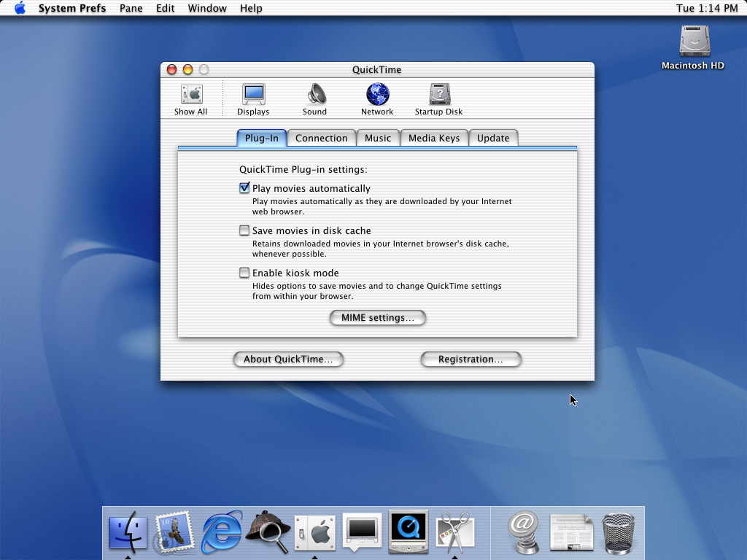Uncheck Play movies automatically
The height and width of the screenshot is (560, 747).
pos(244,188)
